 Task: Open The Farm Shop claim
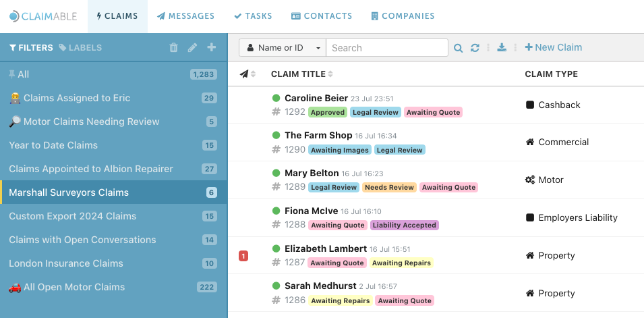318,135
